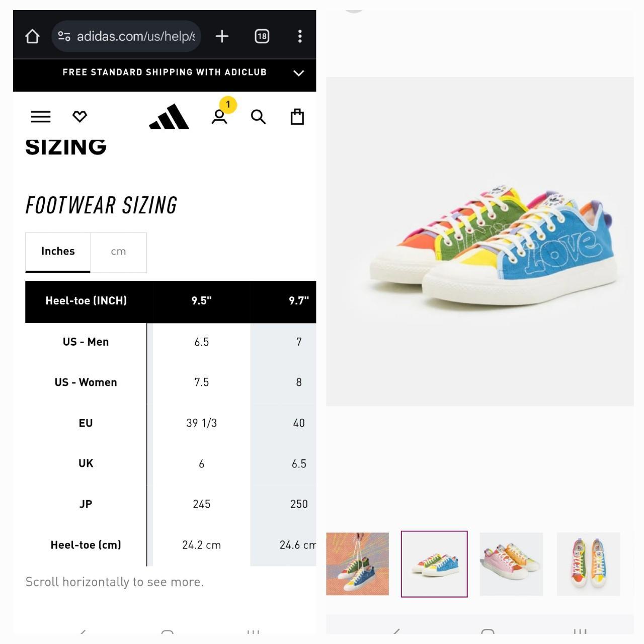Go to adidas homepage via three-stripe logo
The image size is (644, 644).
tap(169, 116)
